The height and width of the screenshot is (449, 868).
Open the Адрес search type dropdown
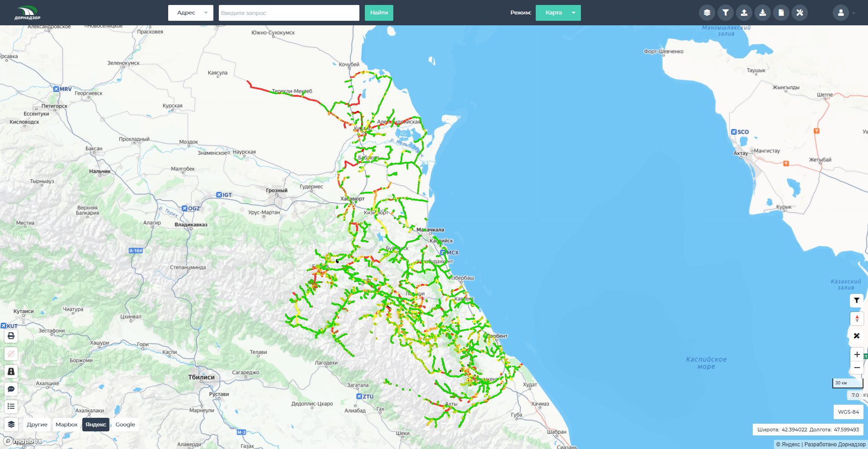click(x=191, y=13)
